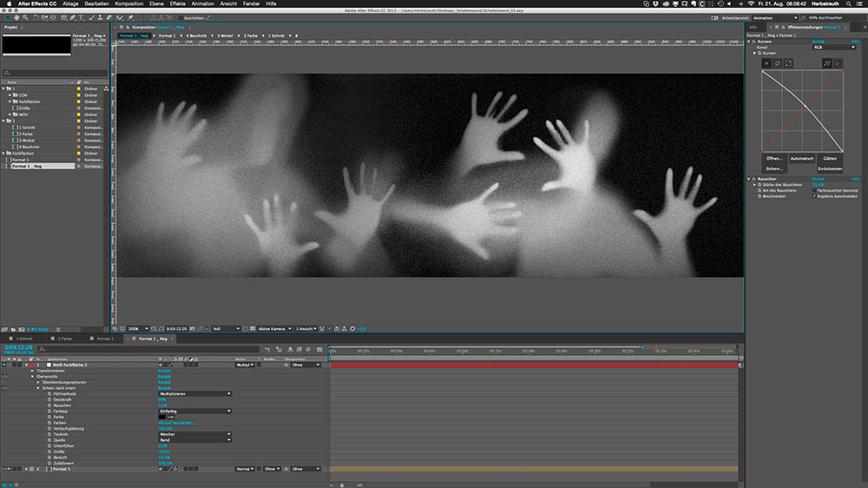Select the Clone Stamp tool
Screen dimensions: 868x488
[x=100, y=17]
